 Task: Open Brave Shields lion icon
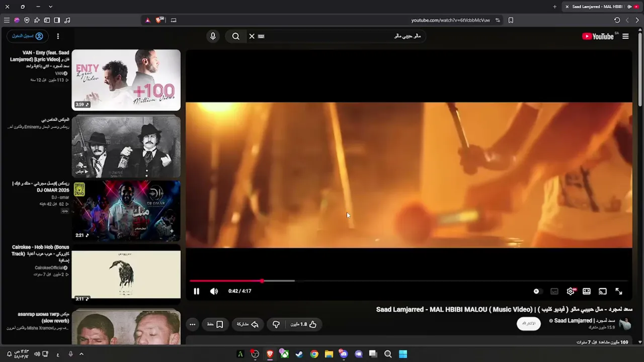160,20
